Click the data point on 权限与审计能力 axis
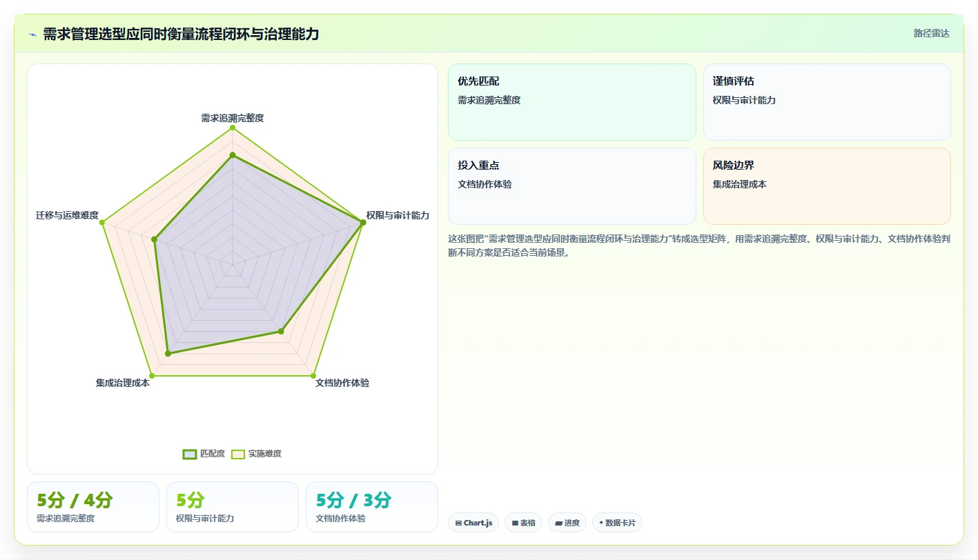This screenshot has height=560, width=978. 362,222
